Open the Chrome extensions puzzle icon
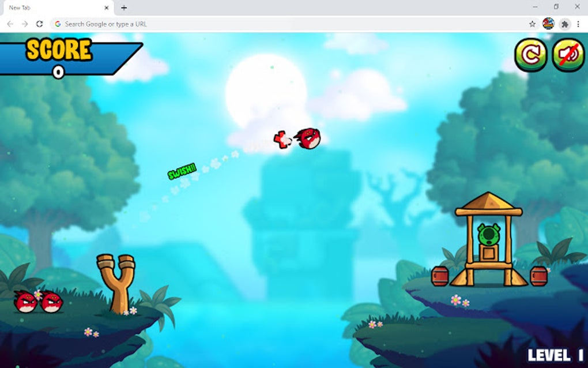 564,24
